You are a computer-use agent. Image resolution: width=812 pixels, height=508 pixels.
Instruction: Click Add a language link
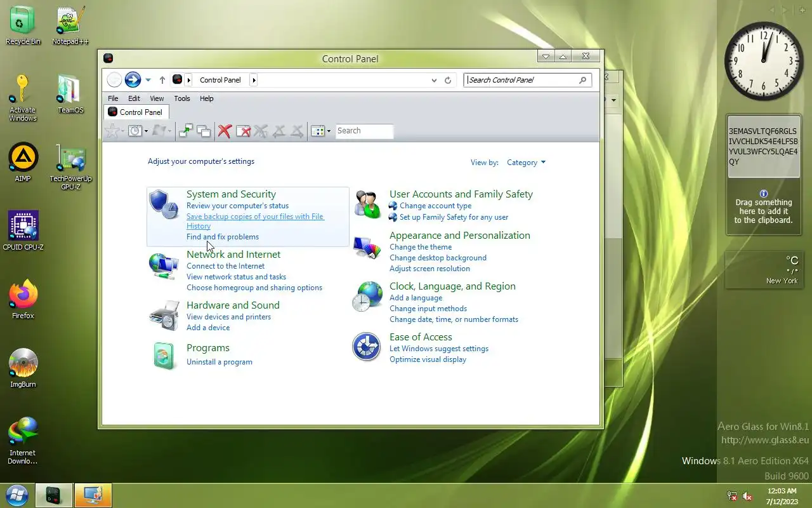416,298
